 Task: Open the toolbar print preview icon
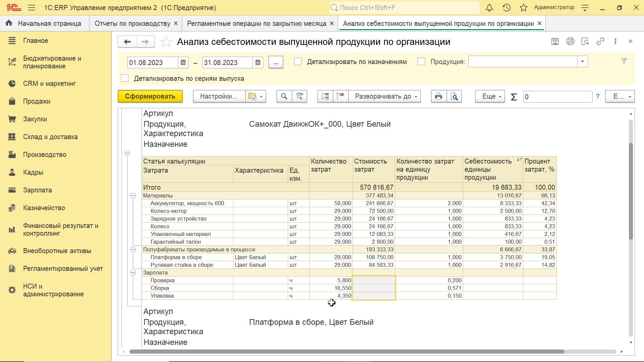[454, 97]
